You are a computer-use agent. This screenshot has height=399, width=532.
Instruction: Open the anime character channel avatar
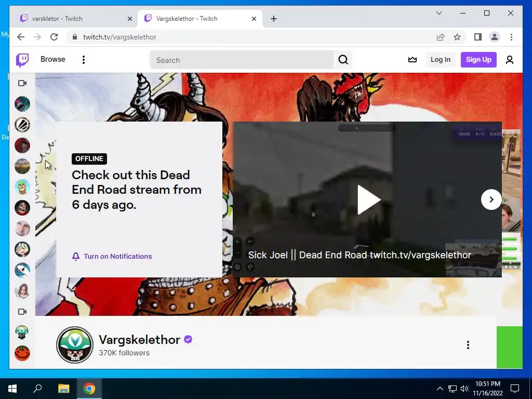click(22, 249)
